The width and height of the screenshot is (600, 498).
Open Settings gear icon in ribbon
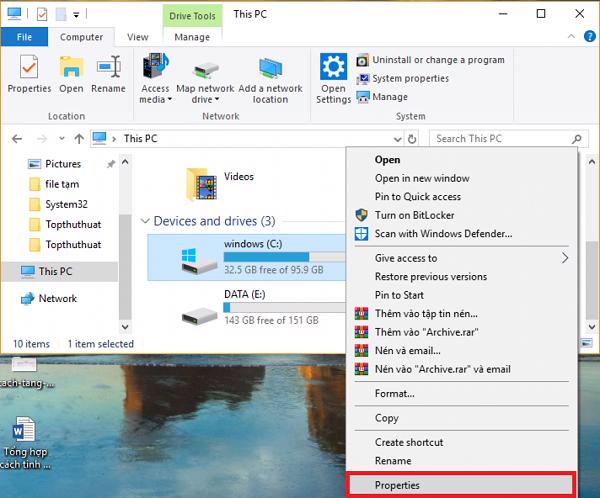(333, 68)
